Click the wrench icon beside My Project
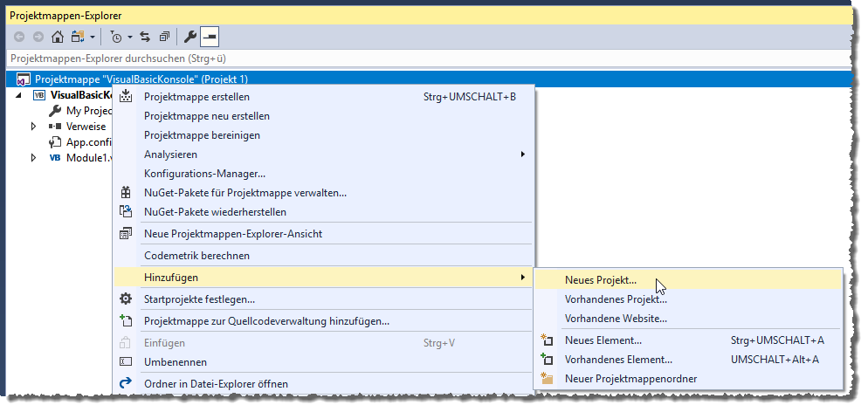Viewport: 868px width, 412px height. 55,111
